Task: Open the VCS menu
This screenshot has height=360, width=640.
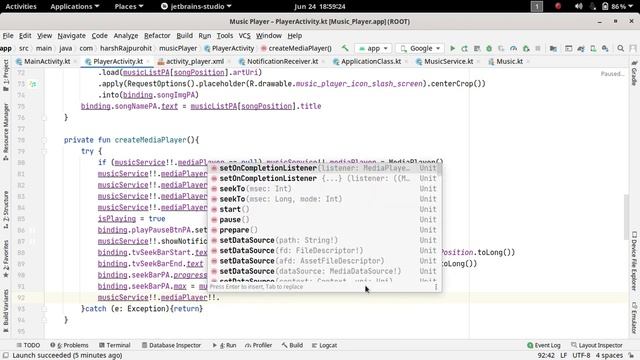Action: 244,36
